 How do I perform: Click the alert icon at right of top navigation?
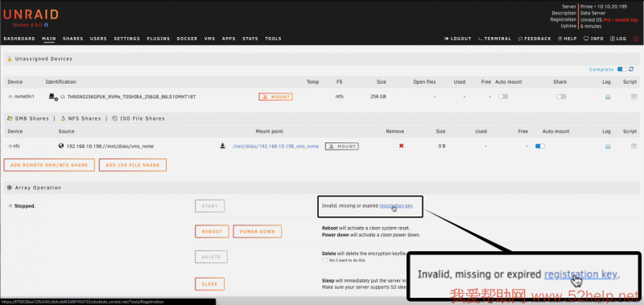point(636,39)
